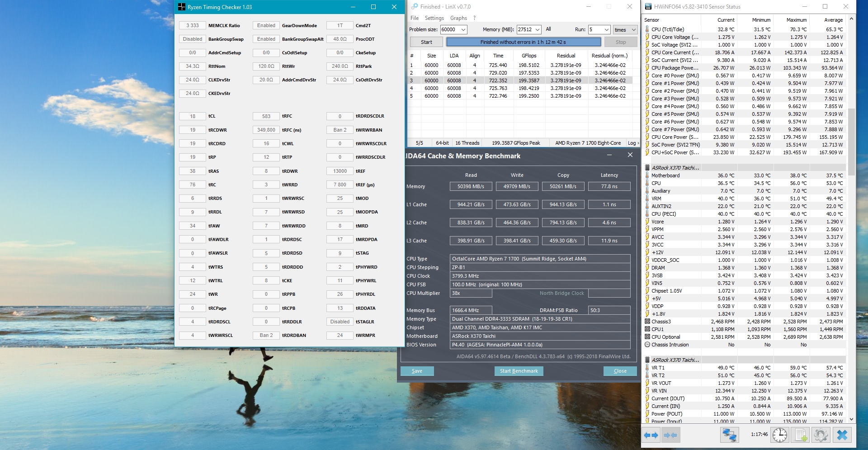868x450 pixels.
Task: Click the LinX progress bar showing finished status
Action: click(x=523, y=42)
